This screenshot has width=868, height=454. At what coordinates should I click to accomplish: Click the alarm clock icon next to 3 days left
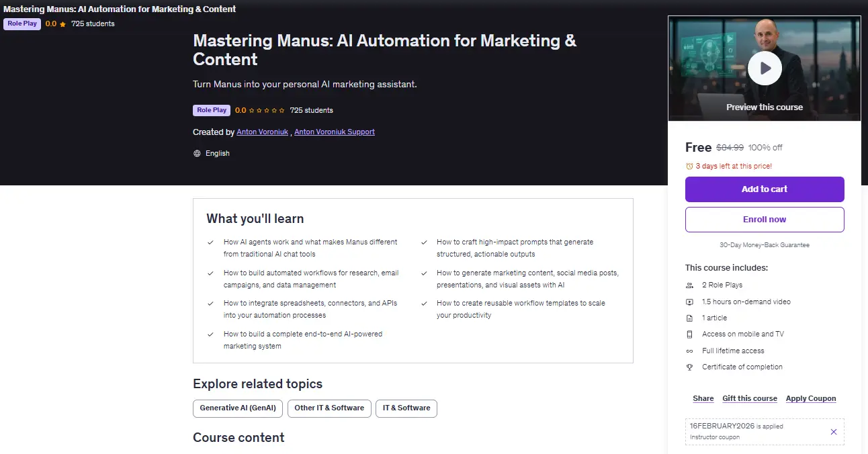pos(689,166)
